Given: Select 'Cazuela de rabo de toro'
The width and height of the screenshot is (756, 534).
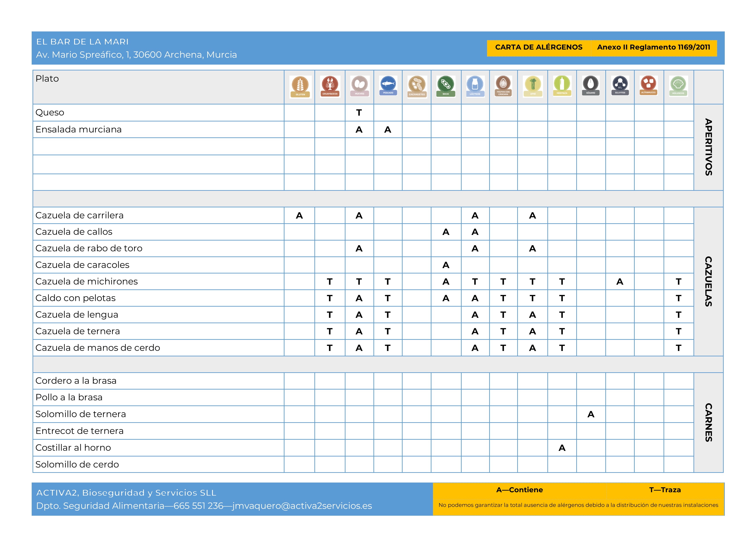Looking at the screenshot, I should coord(89,248).
